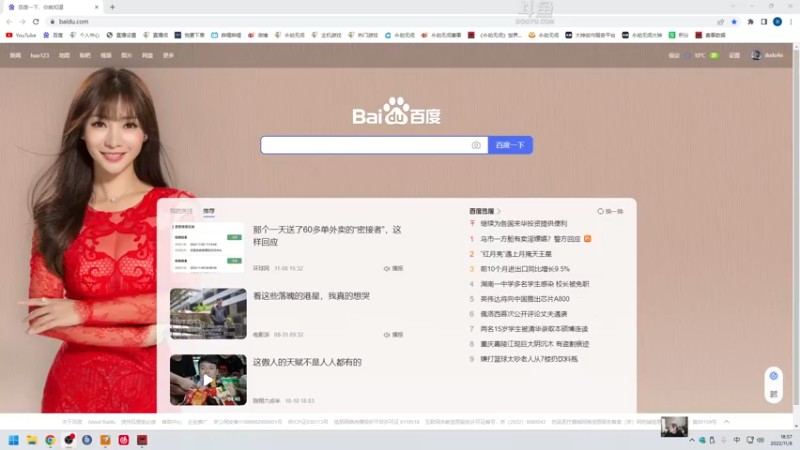Open the 地图 navigation link
Viewport: 800px width, 450px height.
pyautogui.click(x=64, y=55)
